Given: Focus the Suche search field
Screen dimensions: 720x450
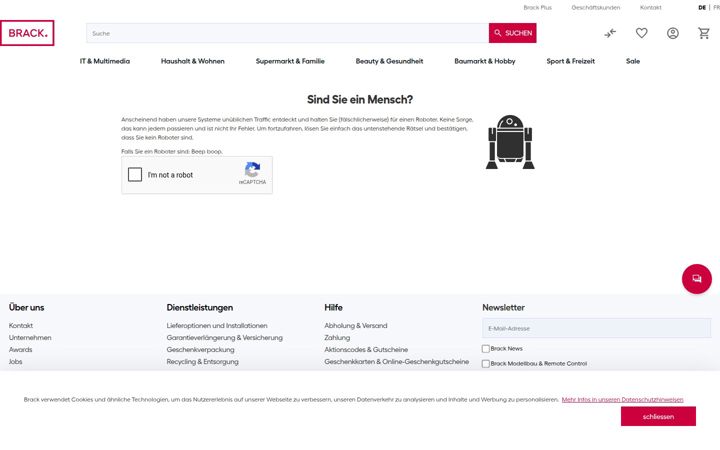Looking at the screenshot, I should pyautogui.click(x=287, y=33).
